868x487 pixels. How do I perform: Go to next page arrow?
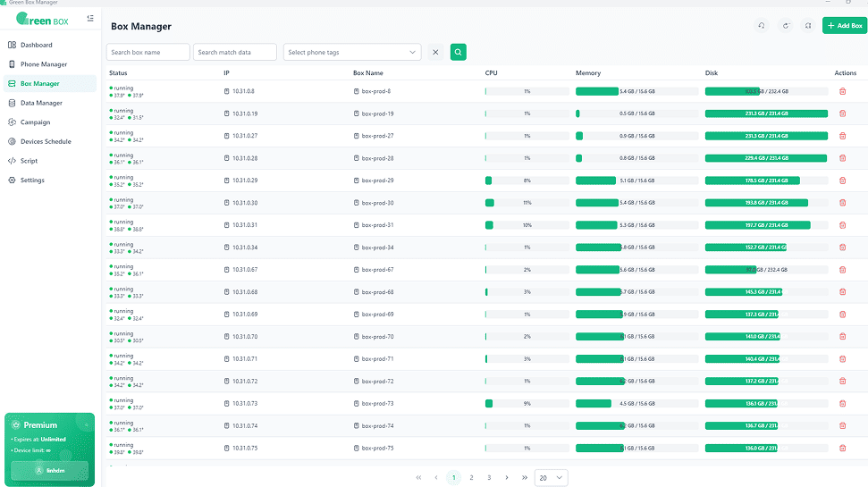pos(507,477)
